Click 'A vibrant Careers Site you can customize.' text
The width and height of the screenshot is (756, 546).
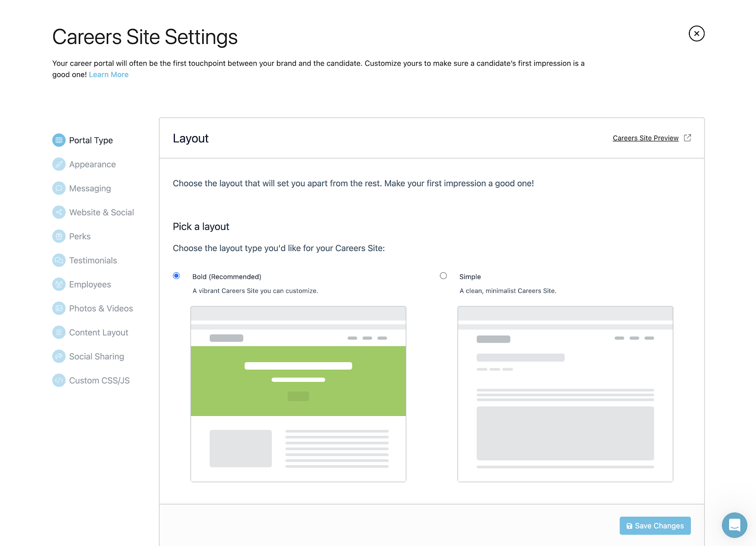pos(255,291)
